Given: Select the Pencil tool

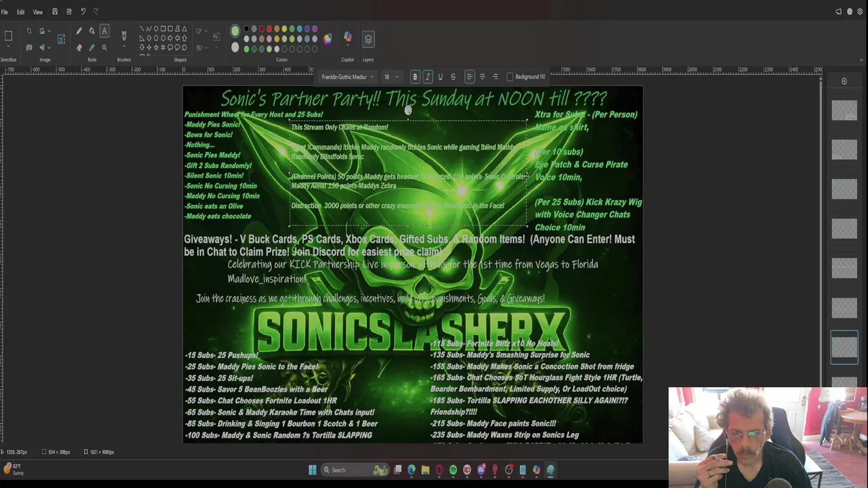Looking at the screenshot, I should 79,31.
